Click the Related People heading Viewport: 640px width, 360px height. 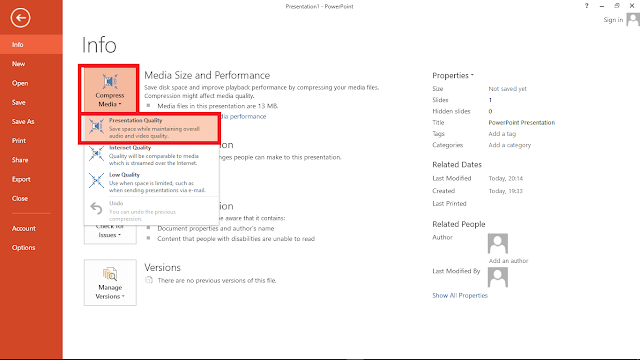(x=459, y=224)
